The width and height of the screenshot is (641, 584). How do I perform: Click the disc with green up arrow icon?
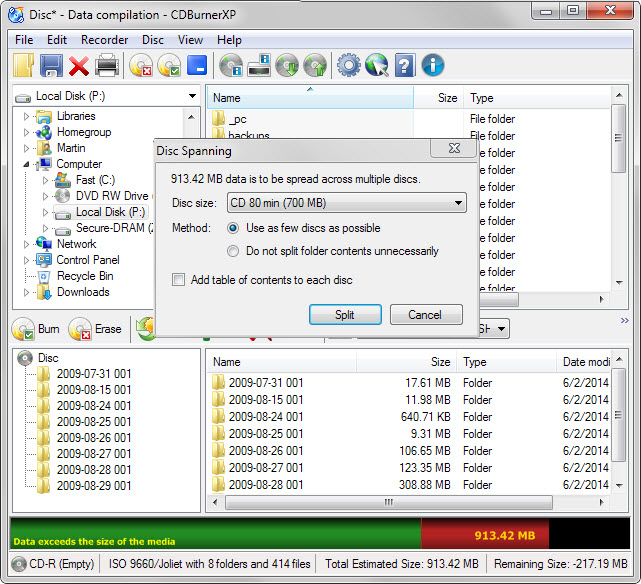coord(315,65)
